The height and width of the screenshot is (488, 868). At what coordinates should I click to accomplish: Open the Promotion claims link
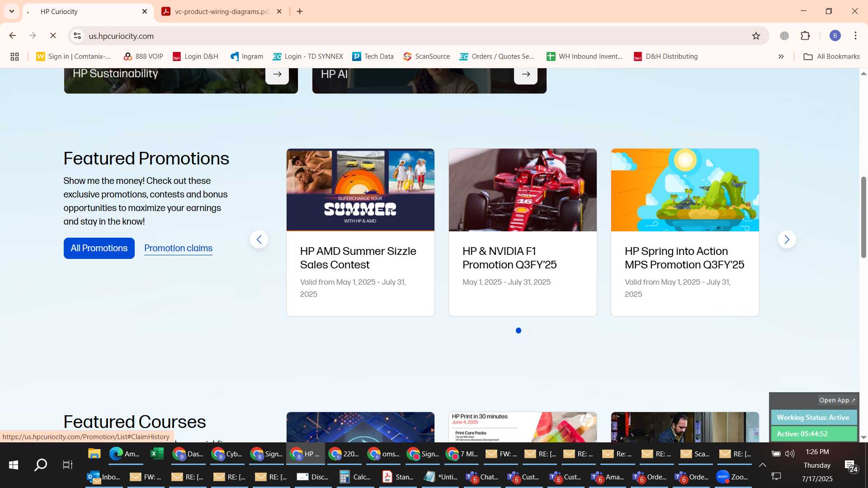(x=178, y=248)
